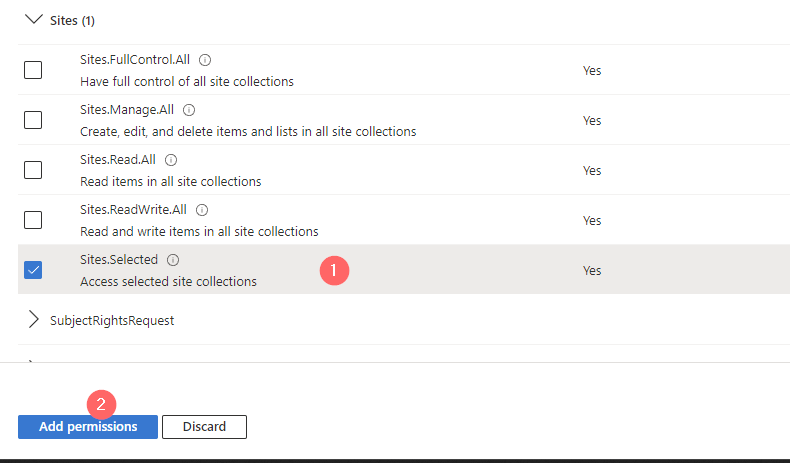Click the Add permissions button

88,427
